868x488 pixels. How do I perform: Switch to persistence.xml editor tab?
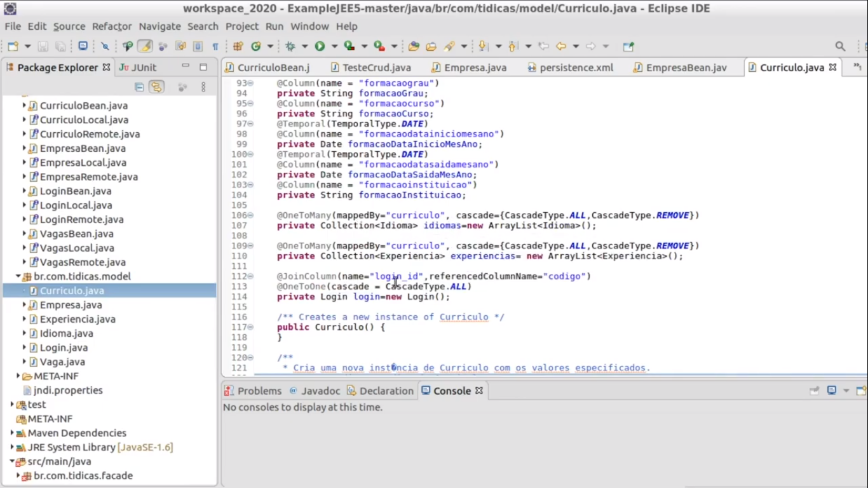(x=570, y=67)
